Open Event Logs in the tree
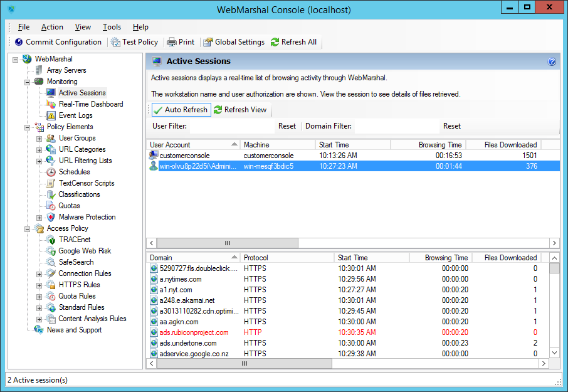The image size is (568, 392). (x=75, y=115)
